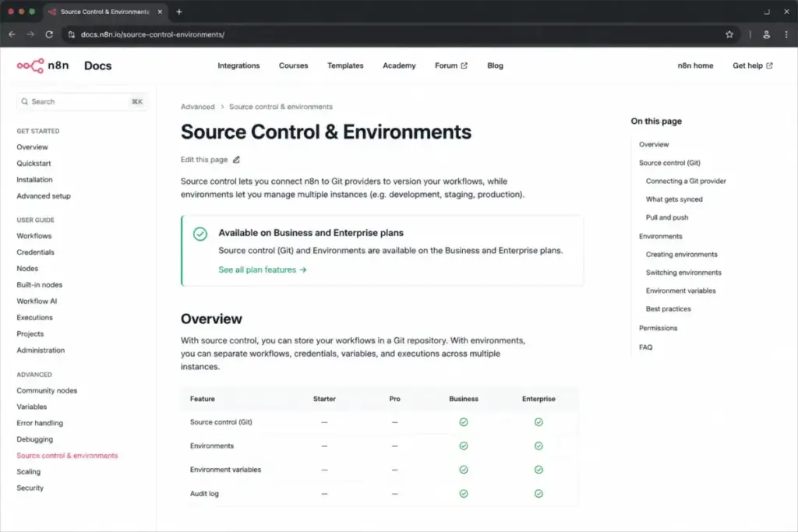Jump to Best practices section
Screen dimensions: 798x532
pyautogui.click(x=668, y=309)
